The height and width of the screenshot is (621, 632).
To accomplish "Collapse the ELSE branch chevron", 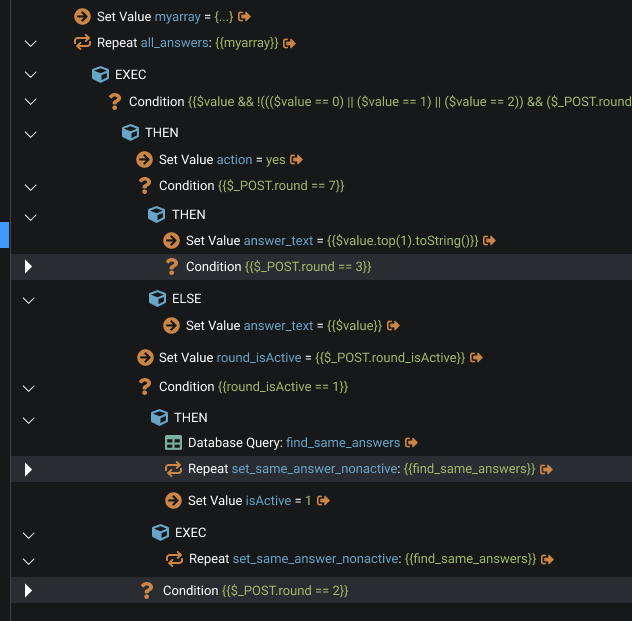I will click(29, 299).
